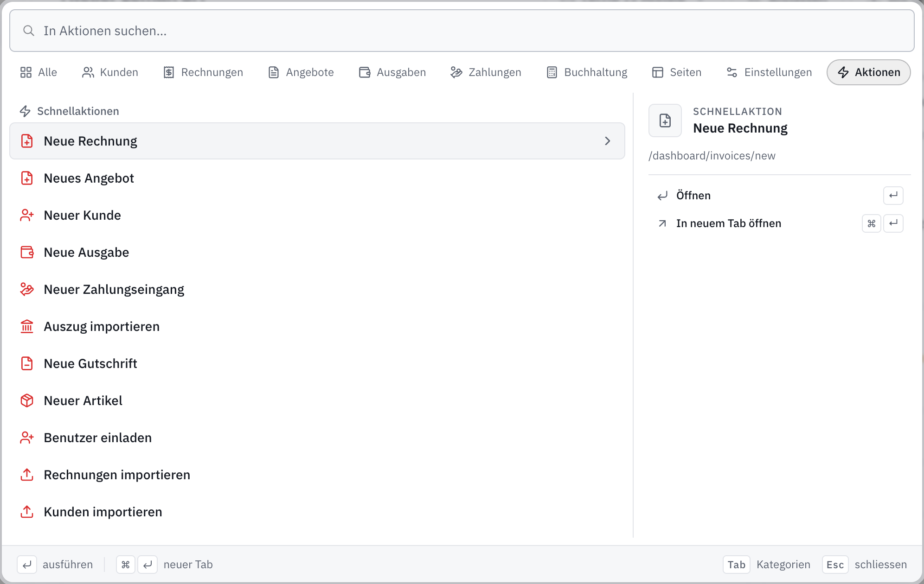Click the Neue Gutschrift file-minus icon
The height and width of the screenshot is (584, 924).
click(x=27, y=363)
